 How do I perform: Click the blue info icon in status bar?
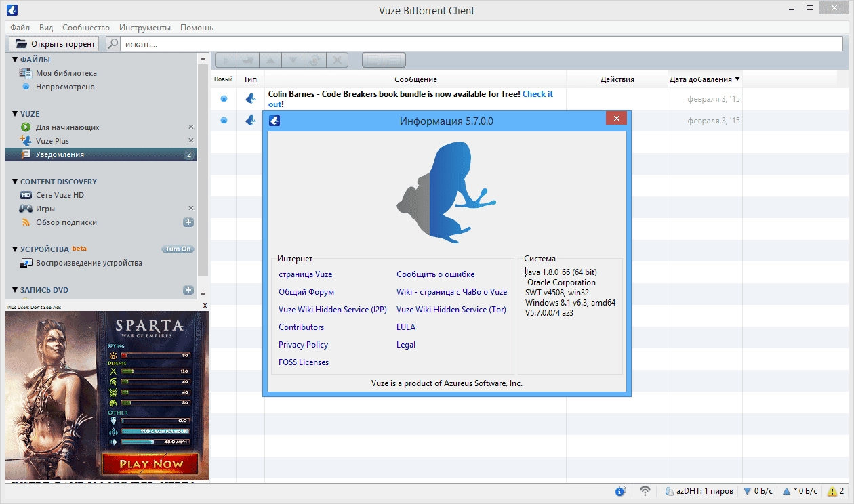coord(620,491)
